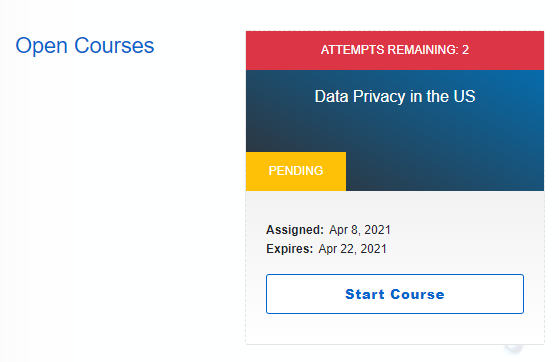Click the dark blue area right of PENDING

pos(445,171)
